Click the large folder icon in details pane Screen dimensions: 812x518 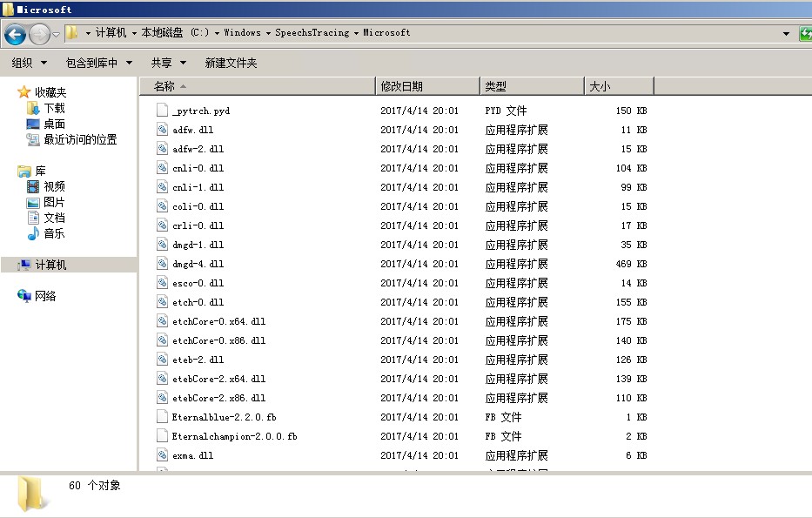[32, 494]
